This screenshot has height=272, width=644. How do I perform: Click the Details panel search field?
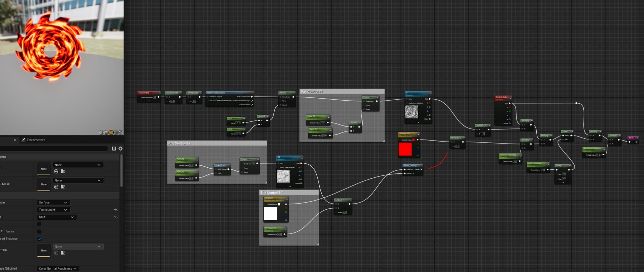(54, 149)
